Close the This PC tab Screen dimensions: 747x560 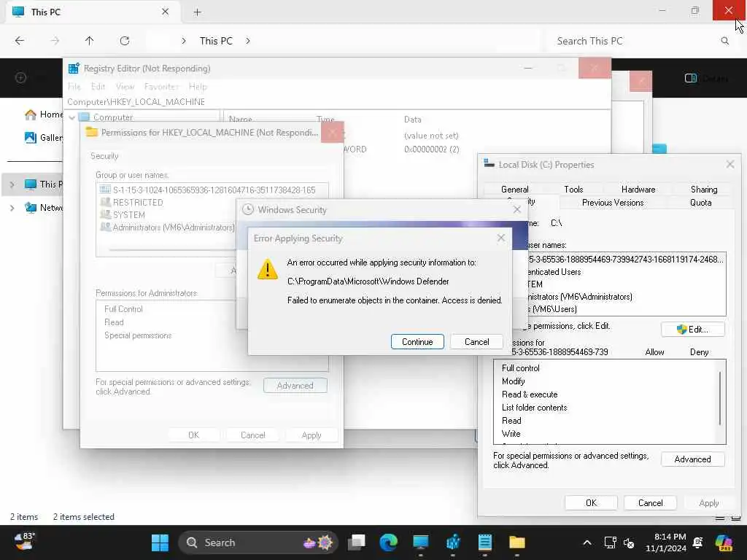coord(166,12)
